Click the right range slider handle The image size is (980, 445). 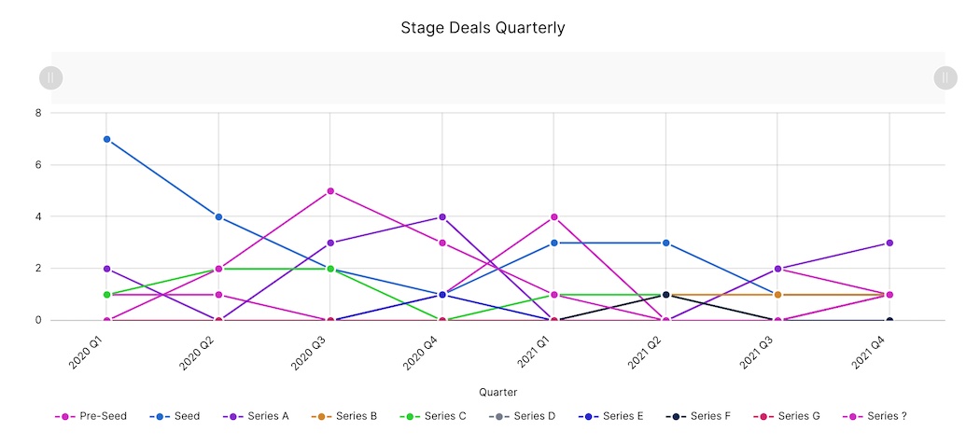pyautogui.click(x=945, y=77)
